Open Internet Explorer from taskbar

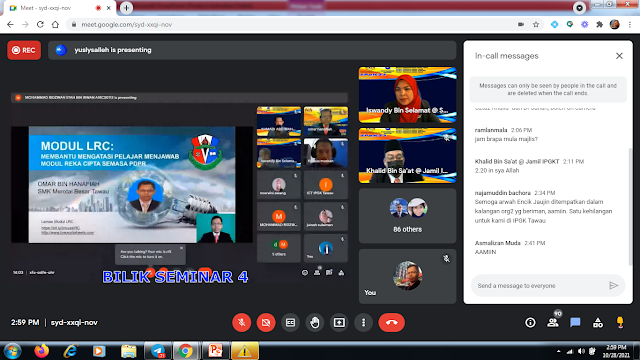pos(70,351)
